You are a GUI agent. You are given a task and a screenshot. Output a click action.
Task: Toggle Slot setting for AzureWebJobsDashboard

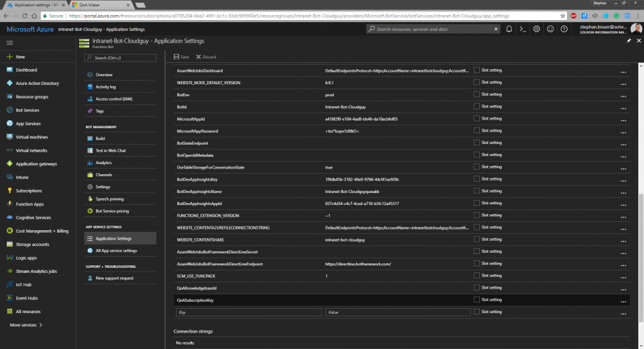click(477, 70)
